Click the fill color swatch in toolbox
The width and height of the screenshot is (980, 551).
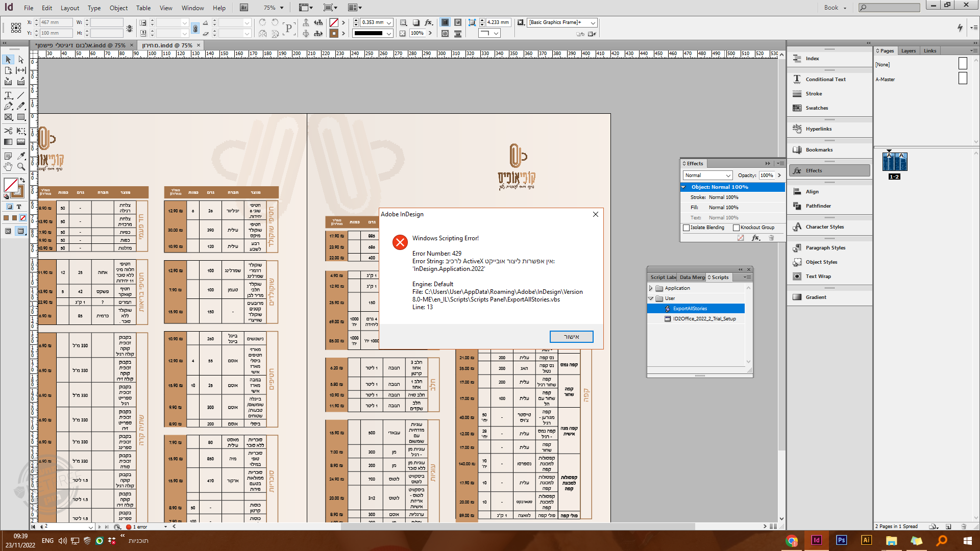[x=11, y=185]
